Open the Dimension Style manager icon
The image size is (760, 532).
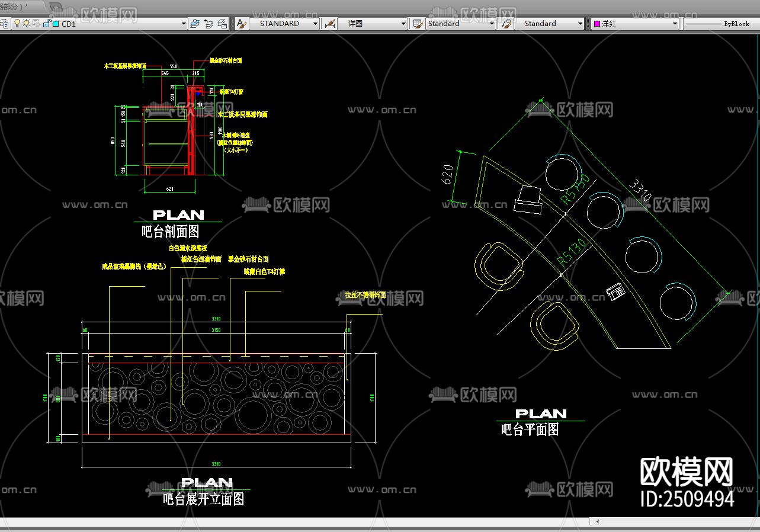[x=330, y=24]
